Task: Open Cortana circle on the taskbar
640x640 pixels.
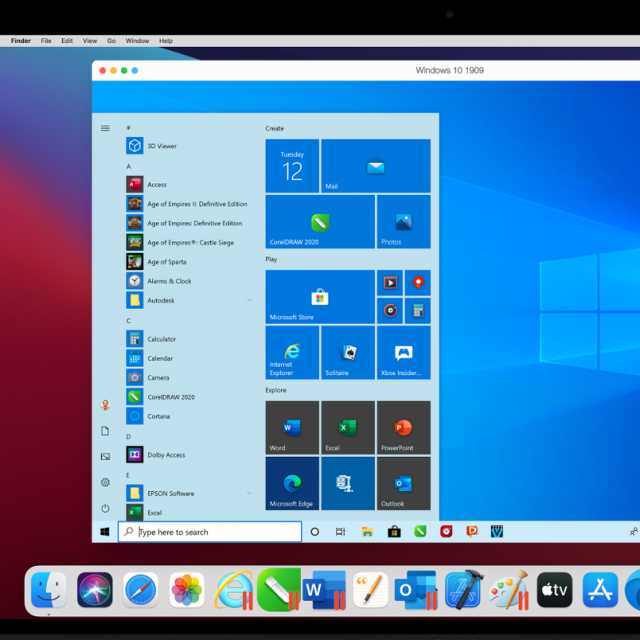Action: (315, 532)
